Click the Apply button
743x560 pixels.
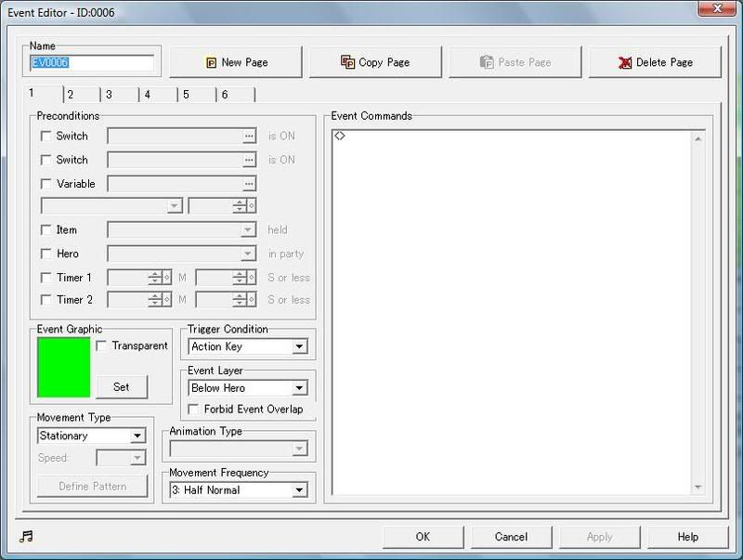599,537
